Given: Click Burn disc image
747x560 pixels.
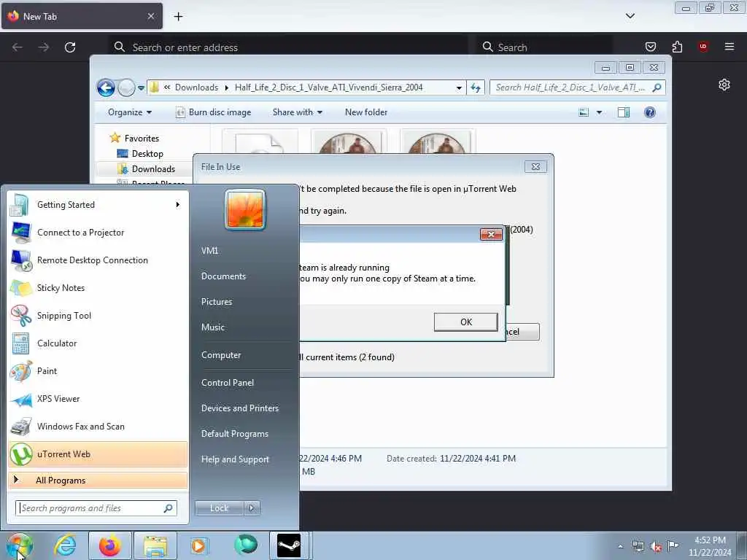Looking at the screenshot, I should coord(214,112).
